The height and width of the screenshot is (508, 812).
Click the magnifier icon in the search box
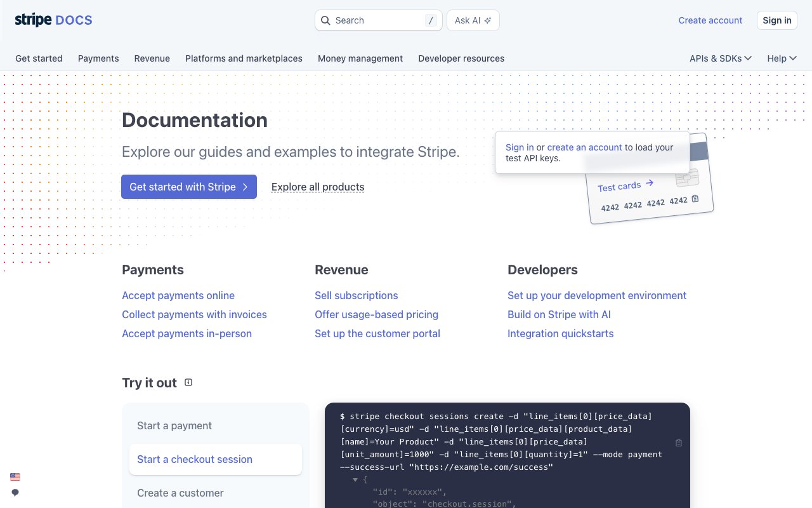tap(325, 20)
